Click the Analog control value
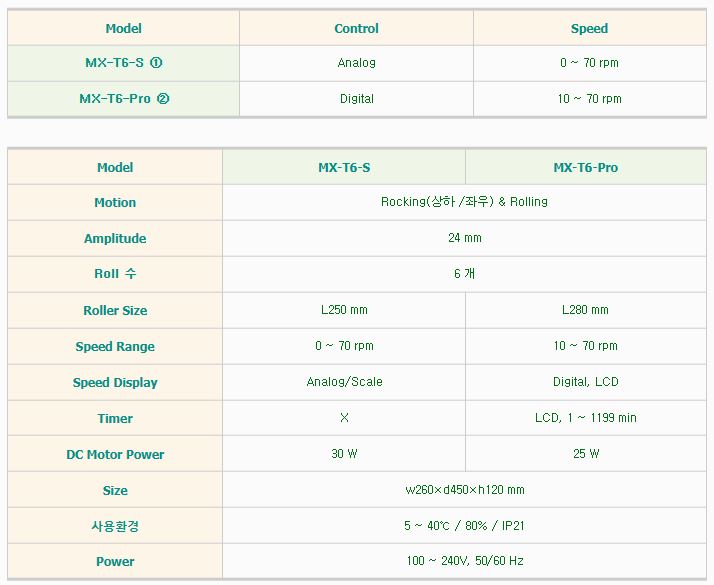This screenshot has height=585, width=714. pos(356,63)
